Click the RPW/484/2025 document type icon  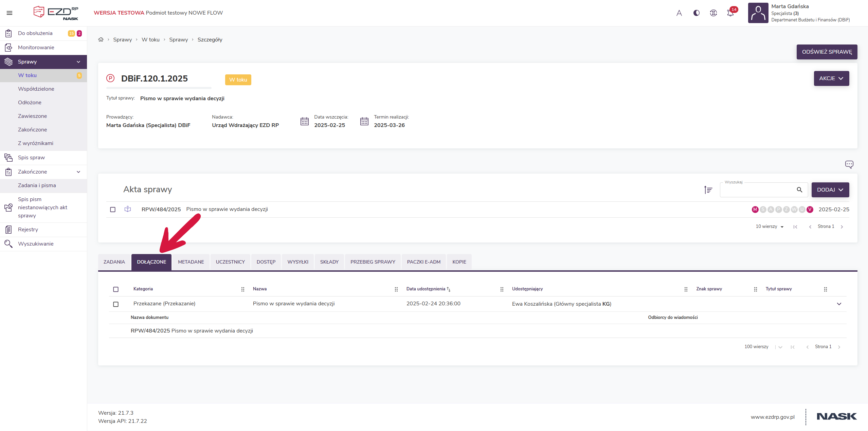click(x=128, y=209)
